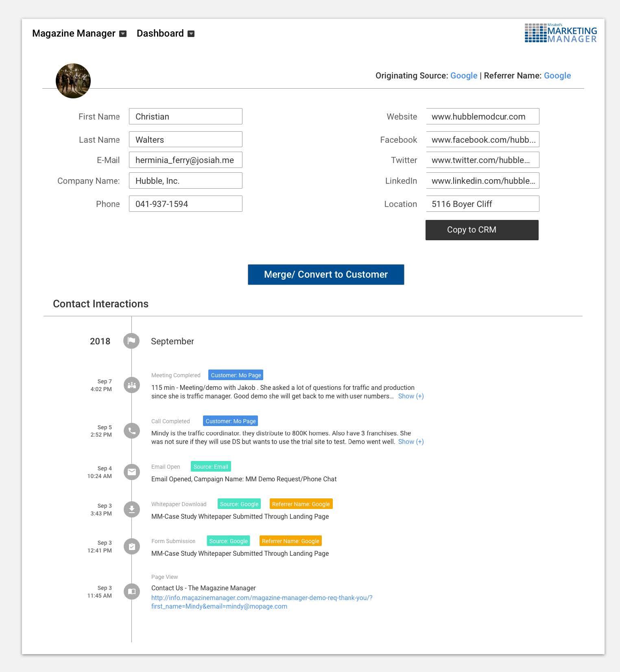The image size is (620, 672).
Task: Click the E-Mail input field
Action: tap(186, 160)
